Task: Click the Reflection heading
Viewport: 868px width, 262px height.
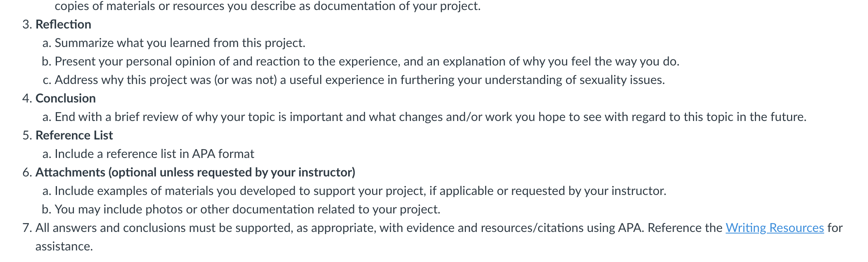Action: tap(63, 24)
